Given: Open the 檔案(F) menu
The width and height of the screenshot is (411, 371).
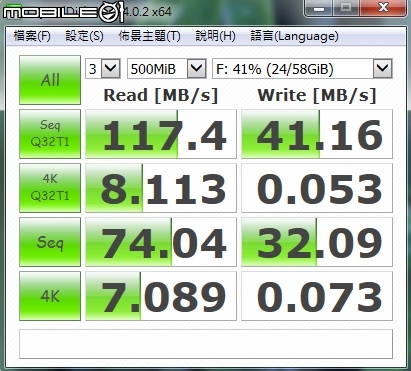Looking at the screenshot, I should (x=32, y=36).
